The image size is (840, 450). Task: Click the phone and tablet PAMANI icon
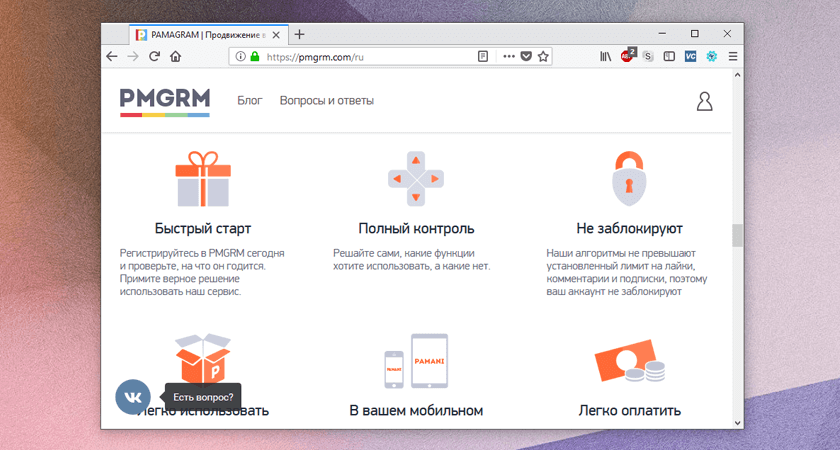tap(416, 361)
